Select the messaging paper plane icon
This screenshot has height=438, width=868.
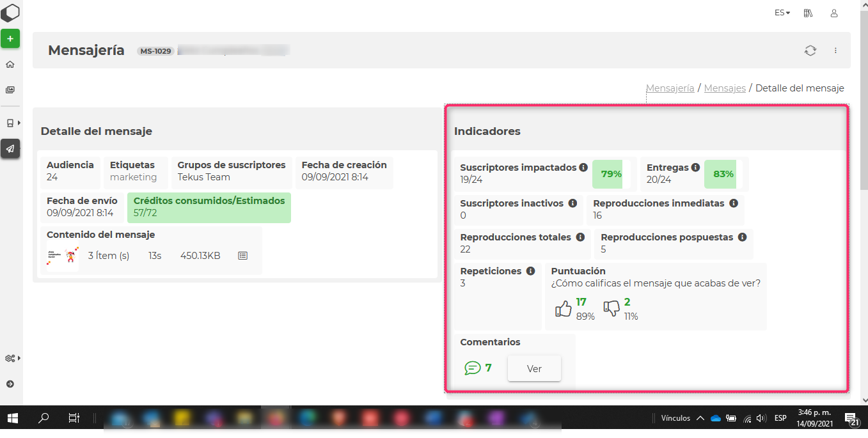pos(10,148)
